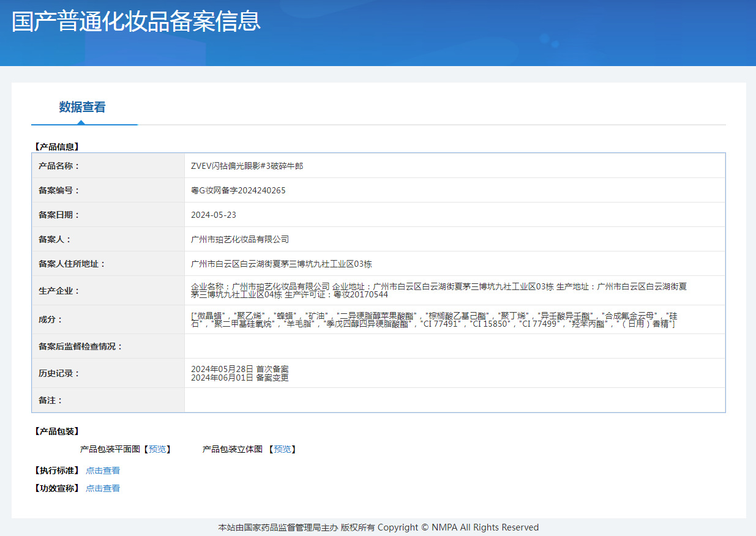This screenshot has width=756, height=536.
Task: Click the 备案人 company name value
Action: tap(240, 239)
